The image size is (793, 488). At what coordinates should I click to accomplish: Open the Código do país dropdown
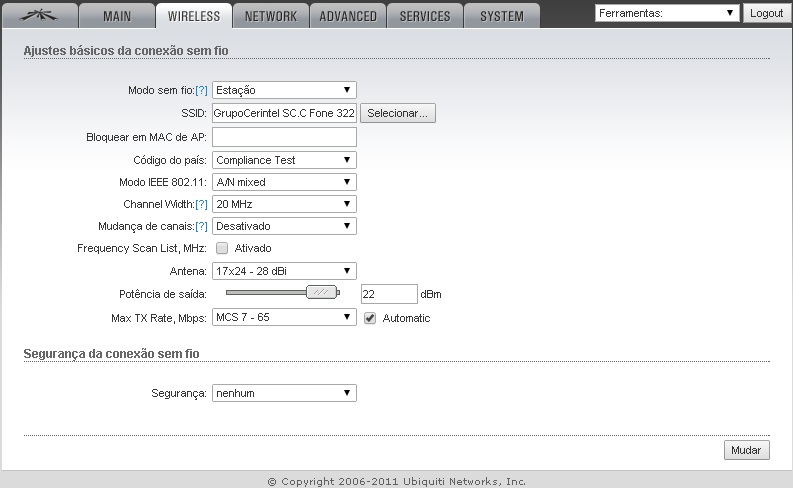tap(284, 160)
